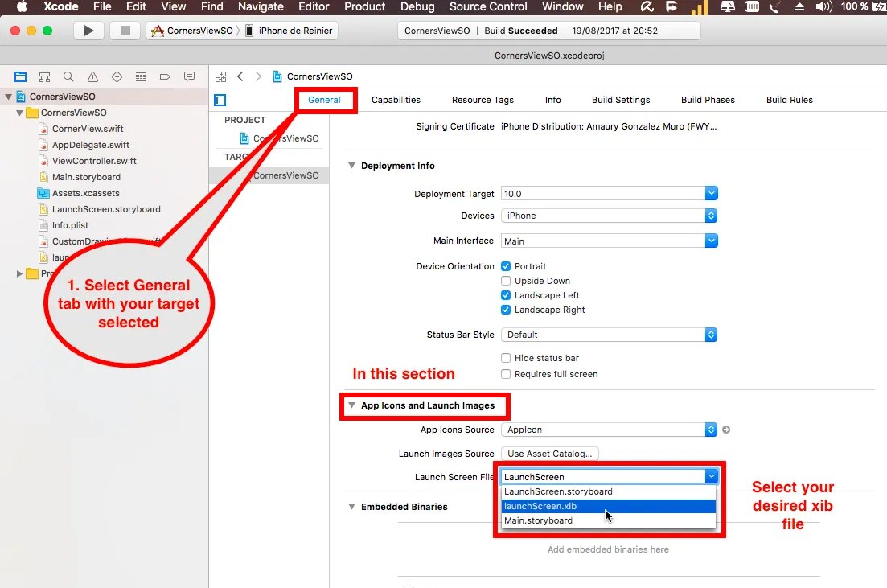Enable the Hide status bar checkbox
The height and width of the screenshot is (588, 887).
coord(506,358)
